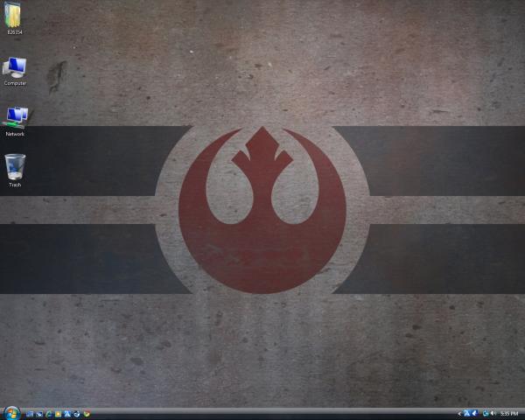Image resolution: width=525 pixels, height=420 pixels.
Task: Click the blue arrow tray icon next to 'A'
Action: tap(474, 414)
